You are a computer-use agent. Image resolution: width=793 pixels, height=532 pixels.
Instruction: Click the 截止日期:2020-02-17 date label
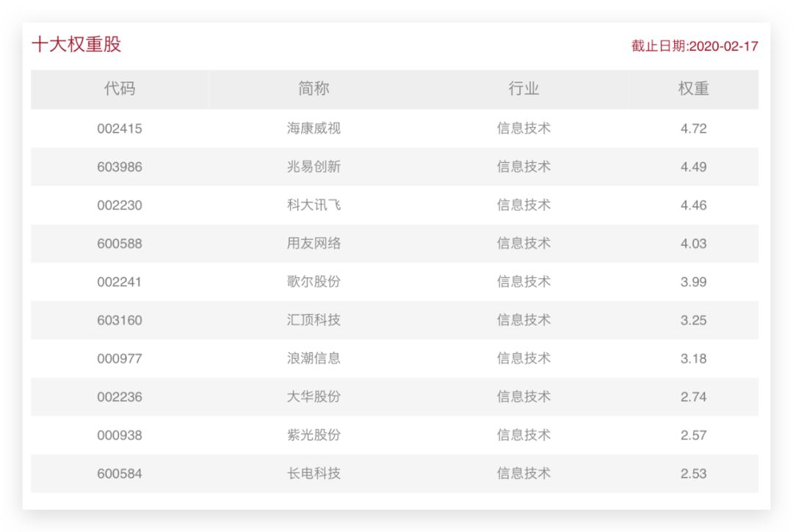[695, 46]
